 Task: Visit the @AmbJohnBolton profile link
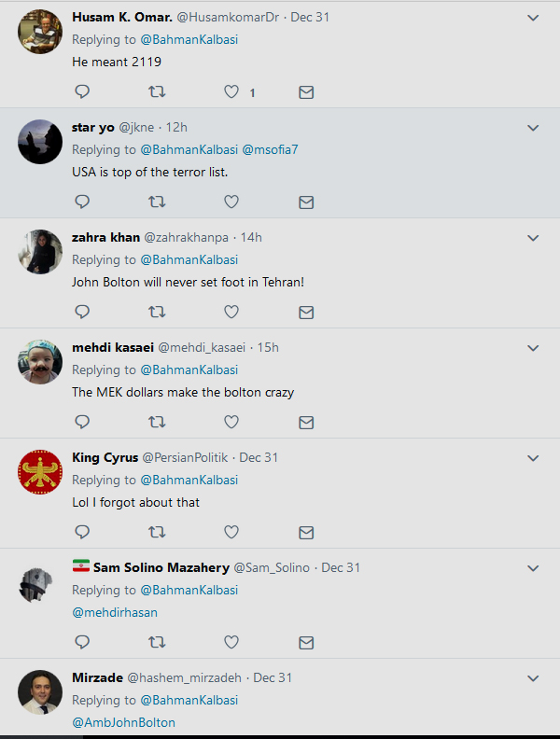point(123,722)
